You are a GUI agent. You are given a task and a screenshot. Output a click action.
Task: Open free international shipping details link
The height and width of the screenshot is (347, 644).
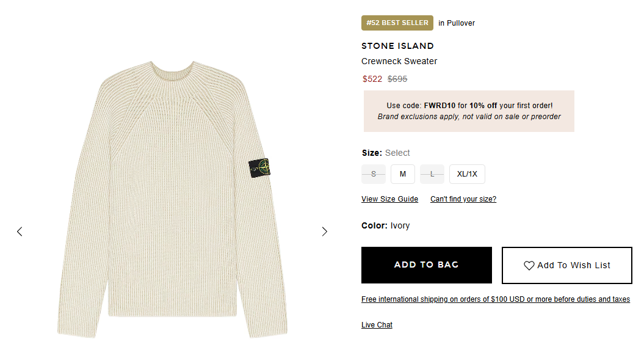(496, 299)
